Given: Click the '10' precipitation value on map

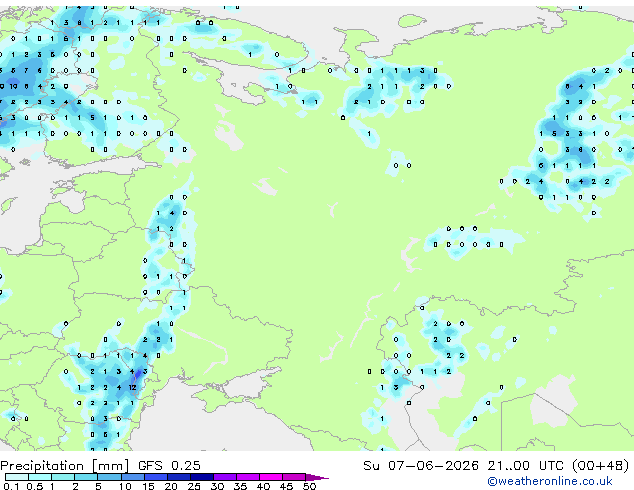Looking at the screenshot, I should tap(13, 86).
